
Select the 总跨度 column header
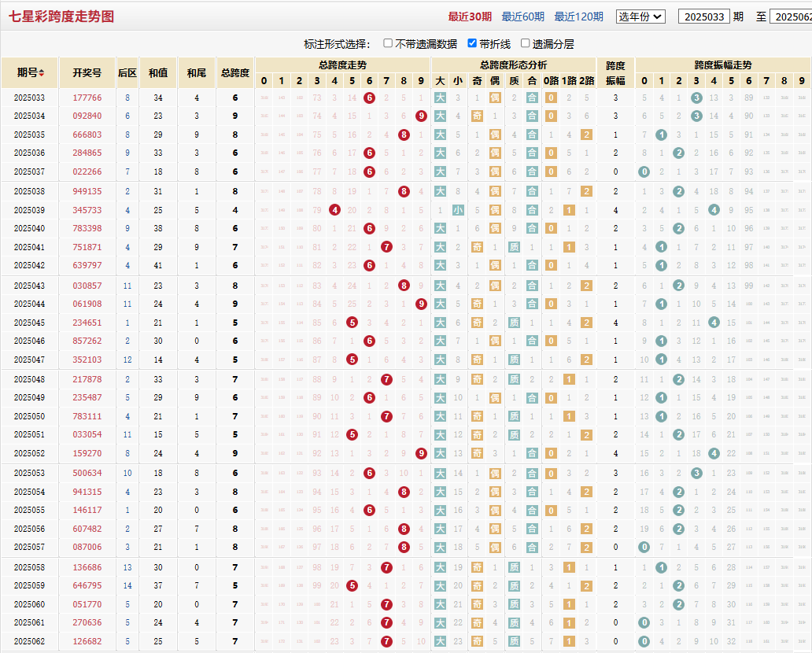coord(235,73)
